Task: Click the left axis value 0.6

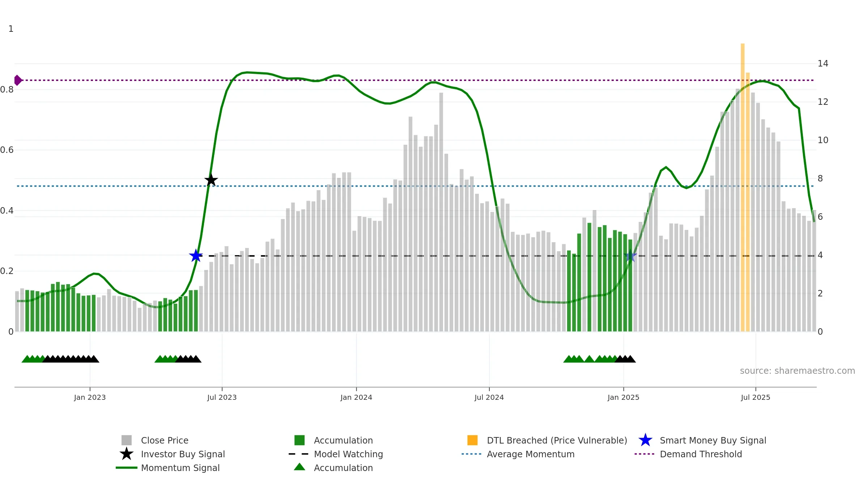Action: click(x=7, y=150)
